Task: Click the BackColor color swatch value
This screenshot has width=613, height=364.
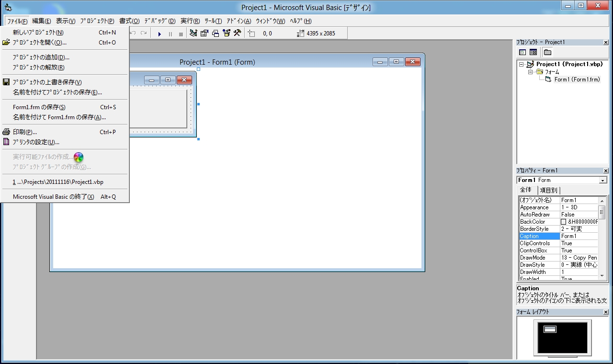Action: point(564,222)
